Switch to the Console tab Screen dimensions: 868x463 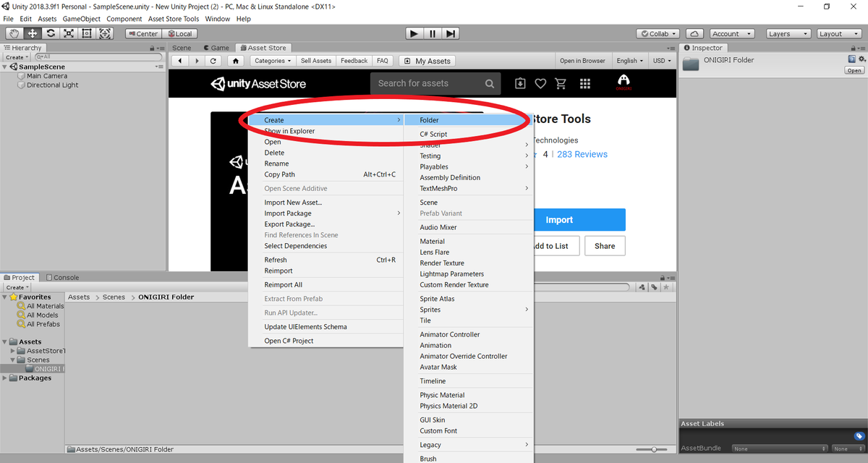click(62, 277)
